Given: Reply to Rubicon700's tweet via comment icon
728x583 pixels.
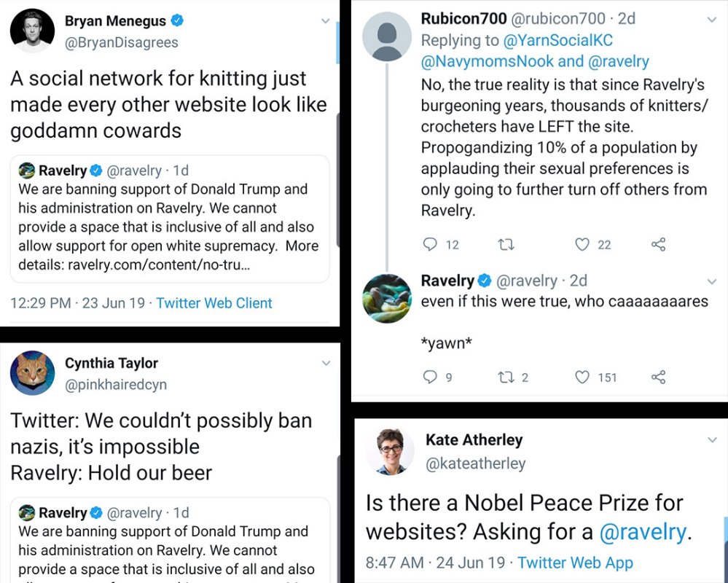Looking at the screenshot, I should [431, 244].
